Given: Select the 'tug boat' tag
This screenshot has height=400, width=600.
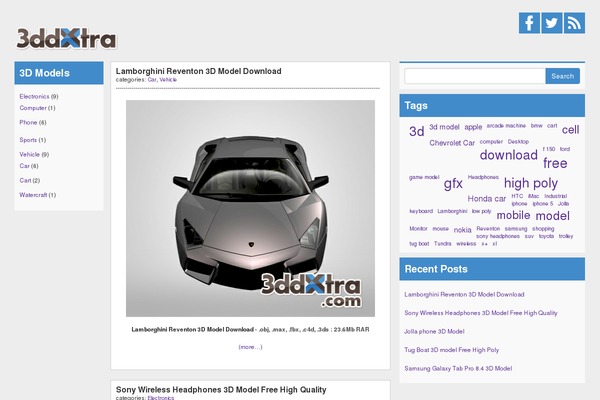Looking at the screenshot, I should tap(419, 243).
